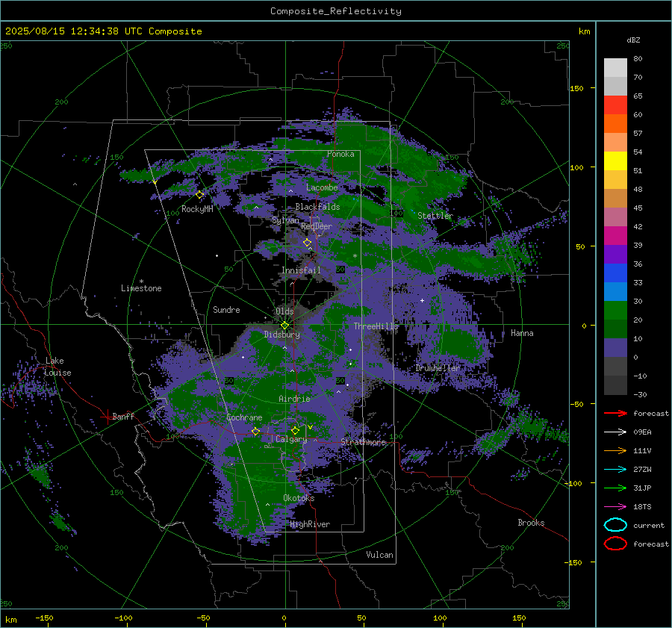The image size is (672, 628).
Task: Click the yellow radar site marker near Olds
Action: 285,326
